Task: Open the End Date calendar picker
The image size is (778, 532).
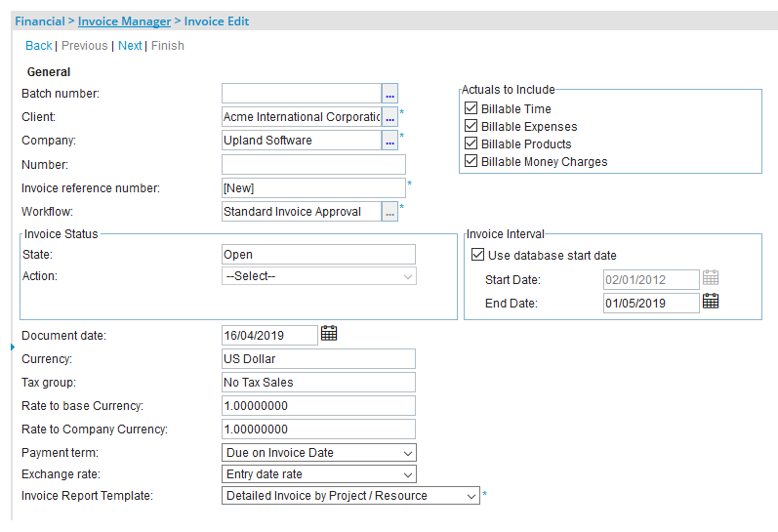Action: pyautogui.click(x=711, y=302)
